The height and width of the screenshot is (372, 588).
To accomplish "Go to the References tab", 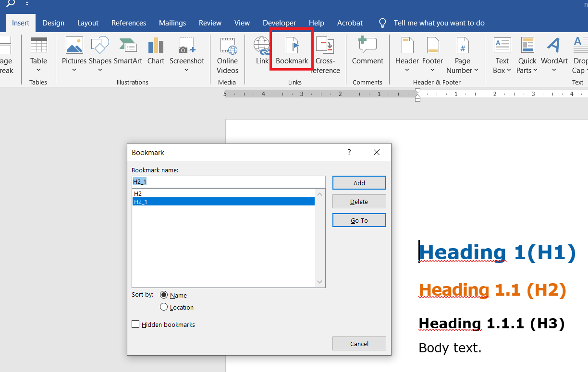I will coord(129,23).
